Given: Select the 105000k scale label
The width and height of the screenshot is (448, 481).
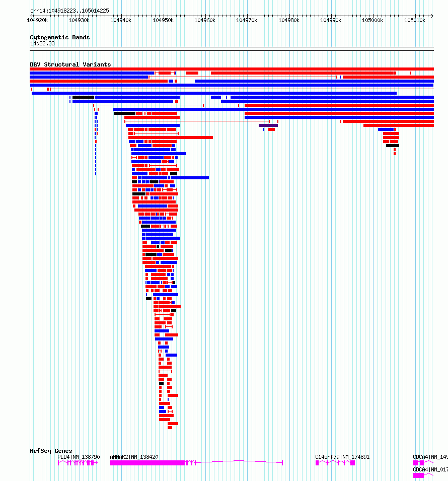Looking at the screenshot, I should [372, 20].
